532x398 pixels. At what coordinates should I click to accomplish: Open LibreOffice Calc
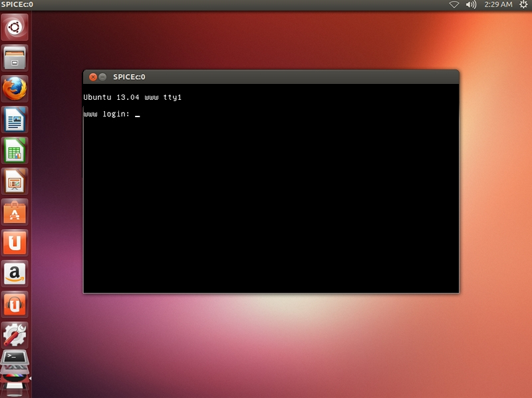[13, 151]
